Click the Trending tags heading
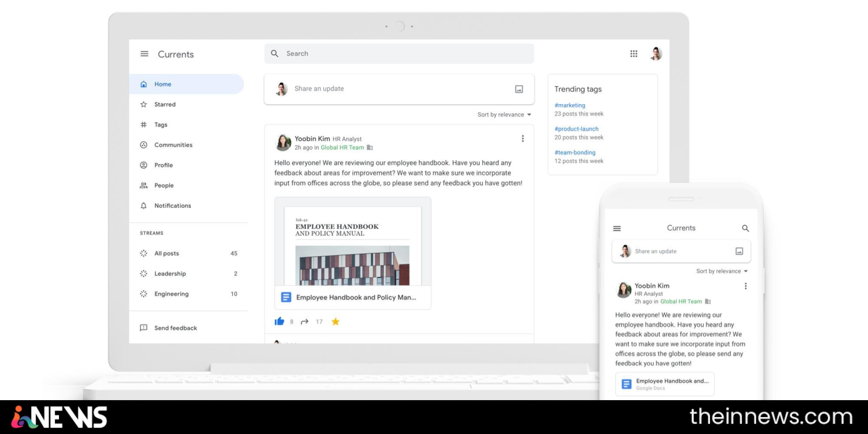The height and width of the screenshot is (434, 868). (578, 89)
